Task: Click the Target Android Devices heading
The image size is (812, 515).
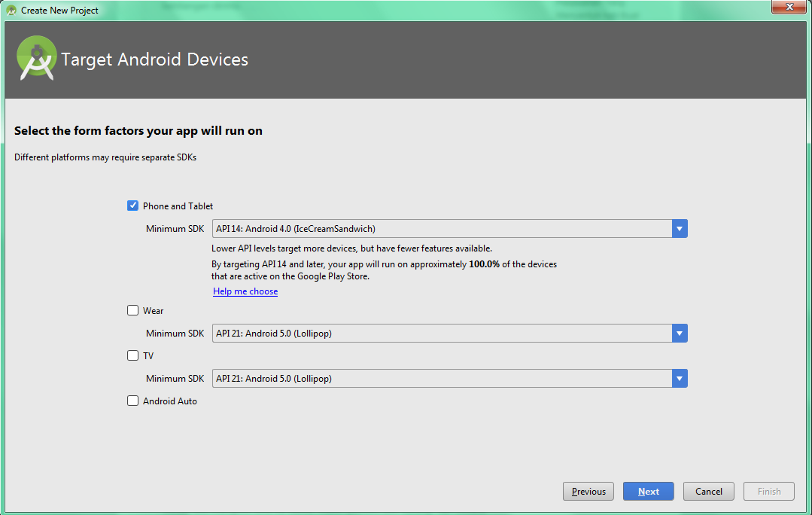Action: [x=155, y=59]
